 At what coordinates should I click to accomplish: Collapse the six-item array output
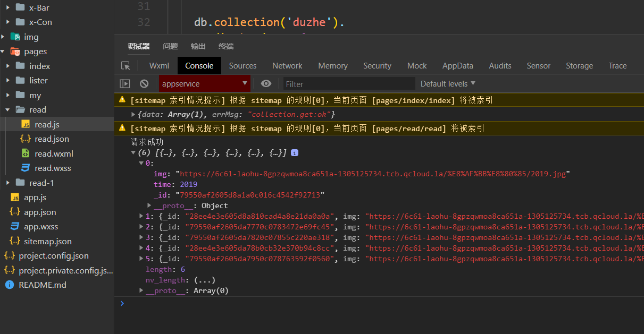(133, 152)
